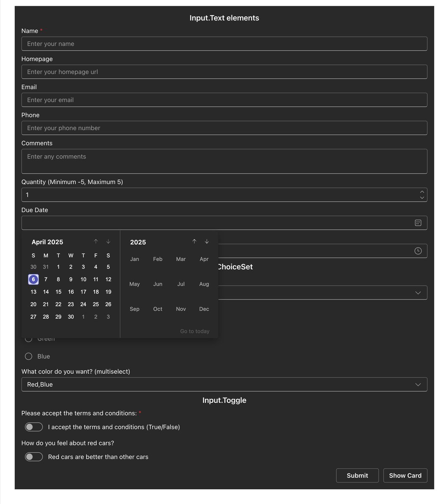Select the Blue radio button
Screen dimensions: 448x504
pyautogui.click(x=28, y=356)
